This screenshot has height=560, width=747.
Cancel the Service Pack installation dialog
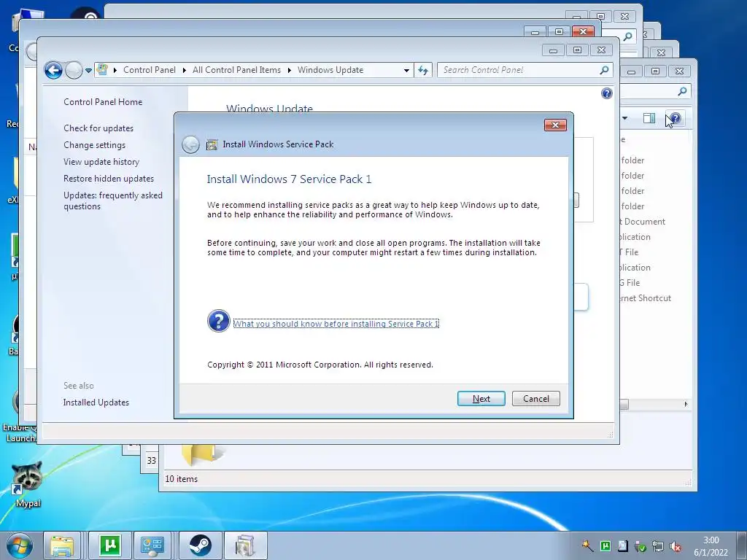pyautogui.click(x=536, y=399)
